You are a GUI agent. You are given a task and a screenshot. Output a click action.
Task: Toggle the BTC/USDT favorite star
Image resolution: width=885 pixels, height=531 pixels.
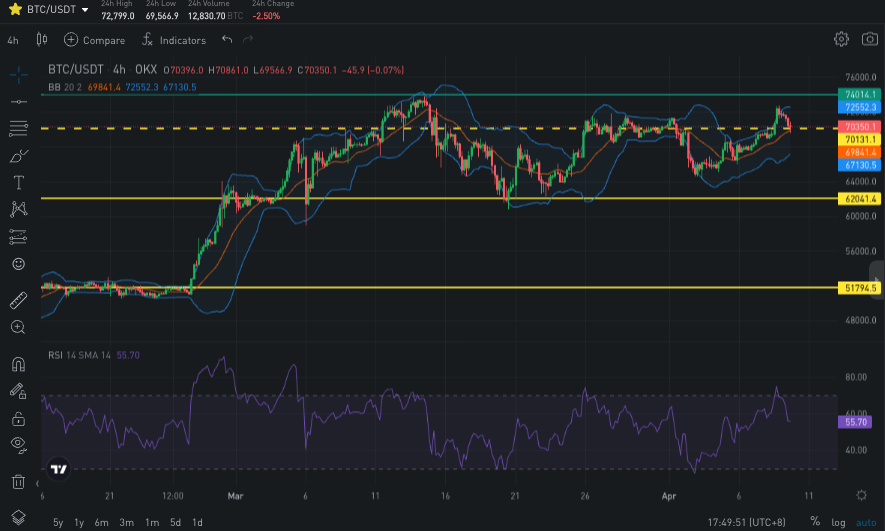point(15,9)
